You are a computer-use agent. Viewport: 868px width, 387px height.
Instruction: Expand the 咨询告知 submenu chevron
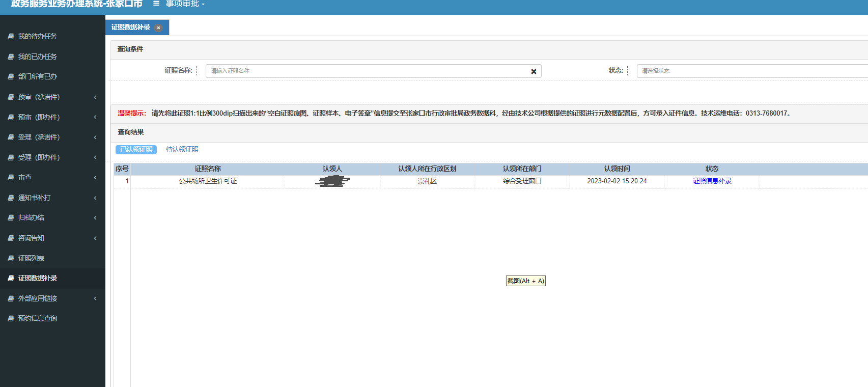coord(95,238)
